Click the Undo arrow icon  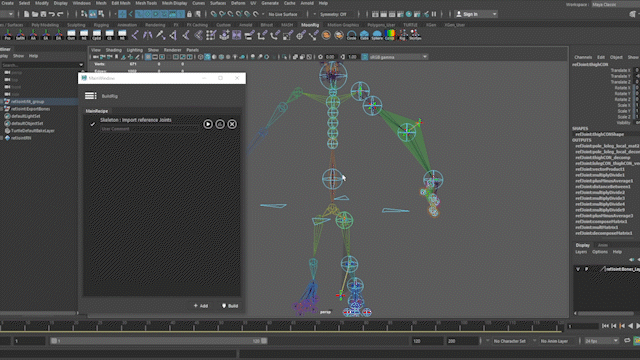52,14
